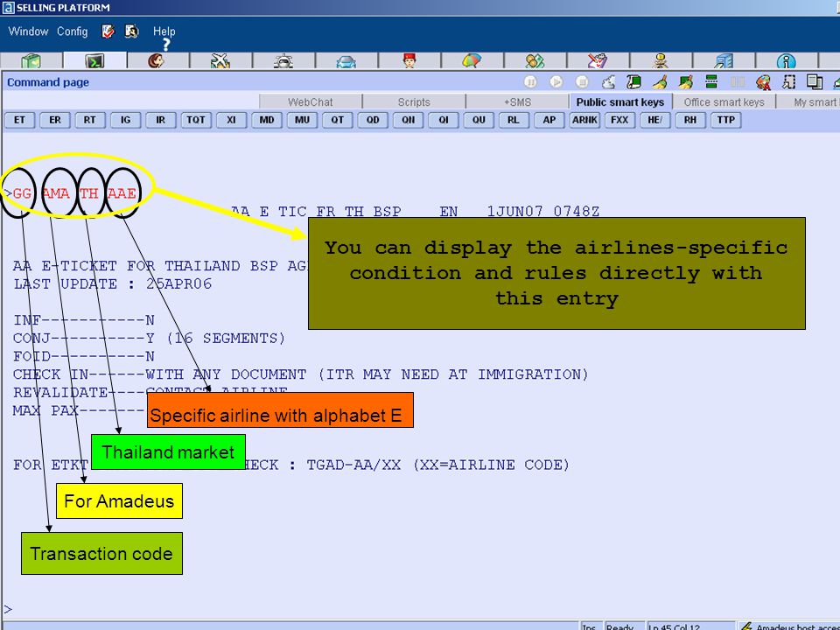
Task: Open the beach umbrella leisure tab
Action: (x=472, y=60)
